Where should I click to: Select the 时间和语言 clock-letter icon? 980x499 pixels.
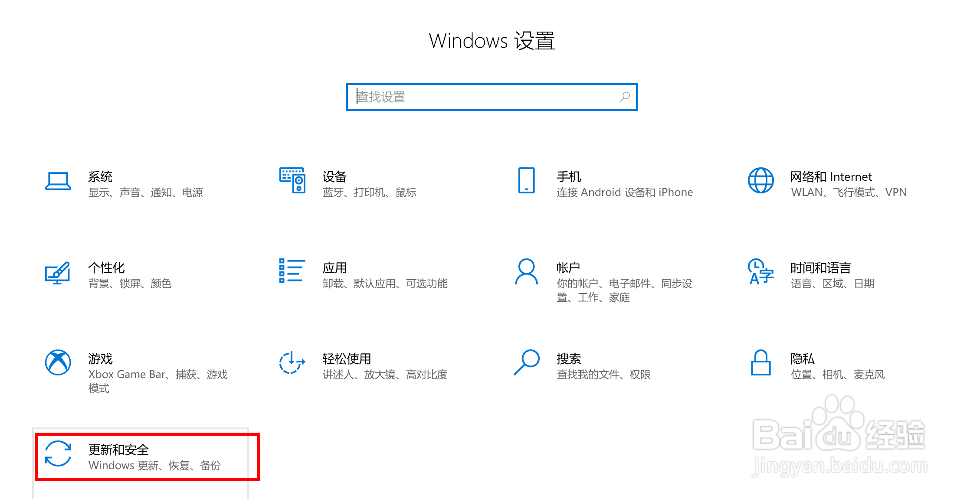pos(760,272)
